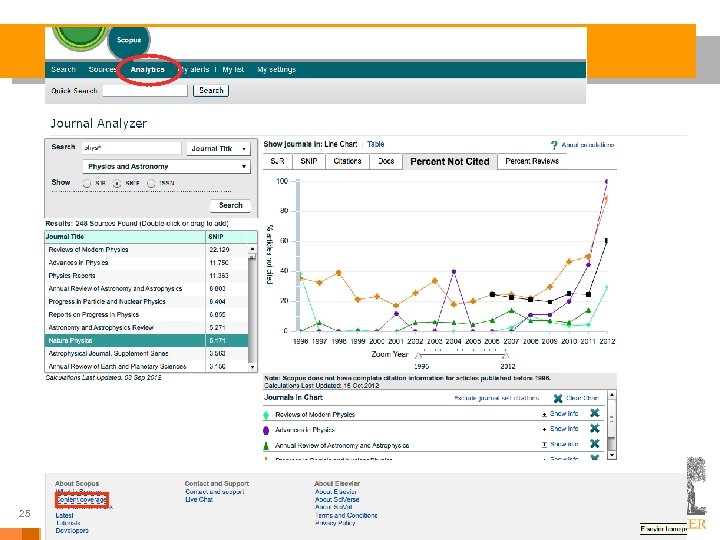720x540 pixels.
Task: Select Progress in Particle and Nuclear Physics
Action: click(x=147, y=302)
